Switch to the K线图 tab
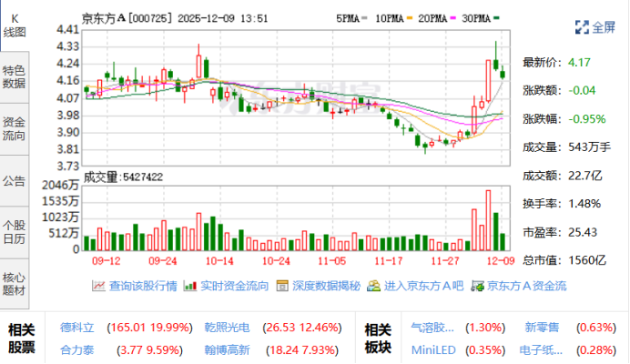 pos(15,24)
